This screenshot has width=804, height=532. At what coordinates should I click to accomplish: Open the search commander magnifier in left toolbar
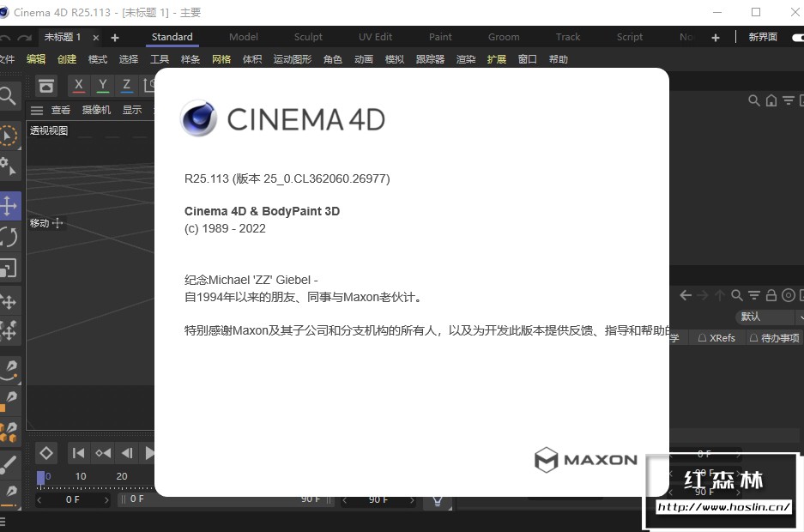click(8, 96)
